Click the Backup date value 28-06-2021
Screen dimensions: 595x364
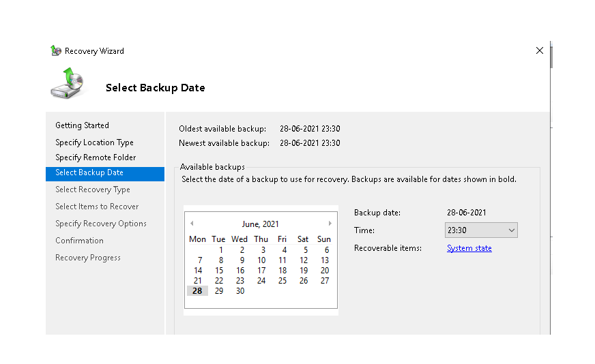[x=466, y=213]
